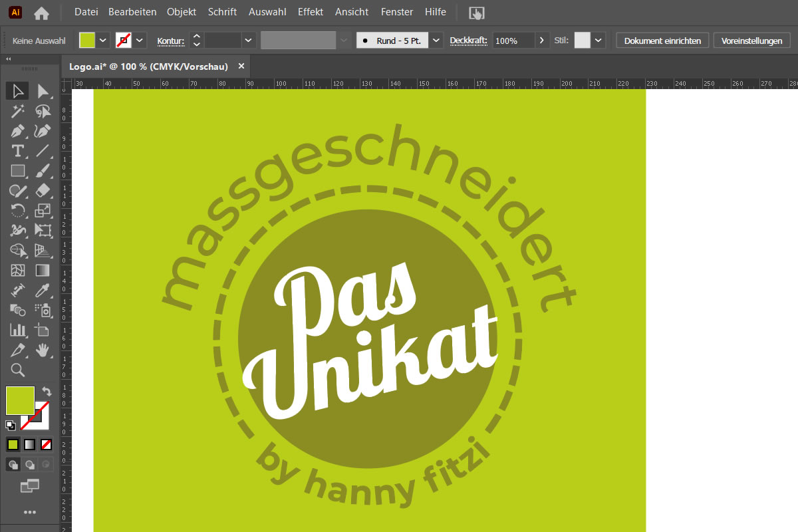Select the Shaper tool
Image resolution: width=798 pixels, height=532 pixels.
pos(17,191)
